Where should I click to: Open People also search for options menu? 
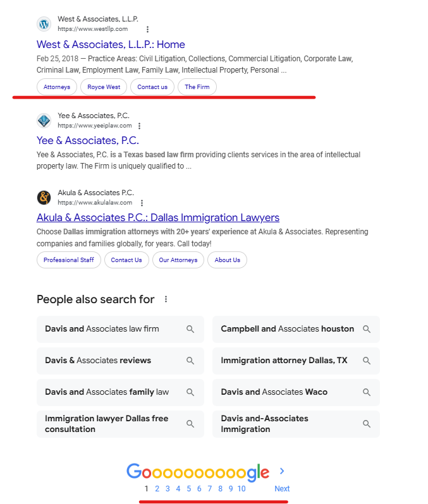pos(166,299)
